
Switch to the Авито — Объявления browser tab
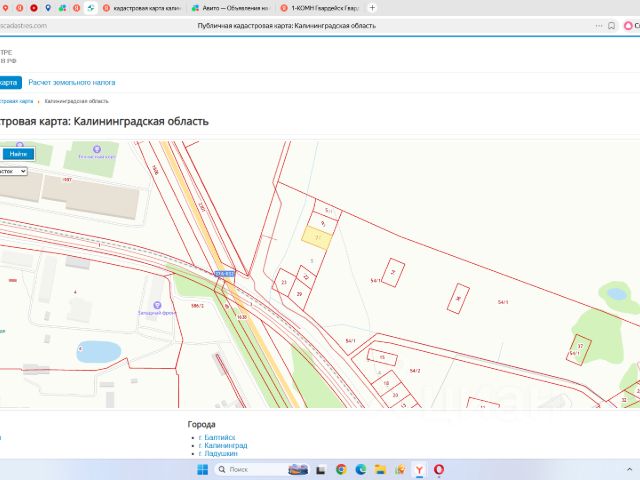(x=231, y=8)
